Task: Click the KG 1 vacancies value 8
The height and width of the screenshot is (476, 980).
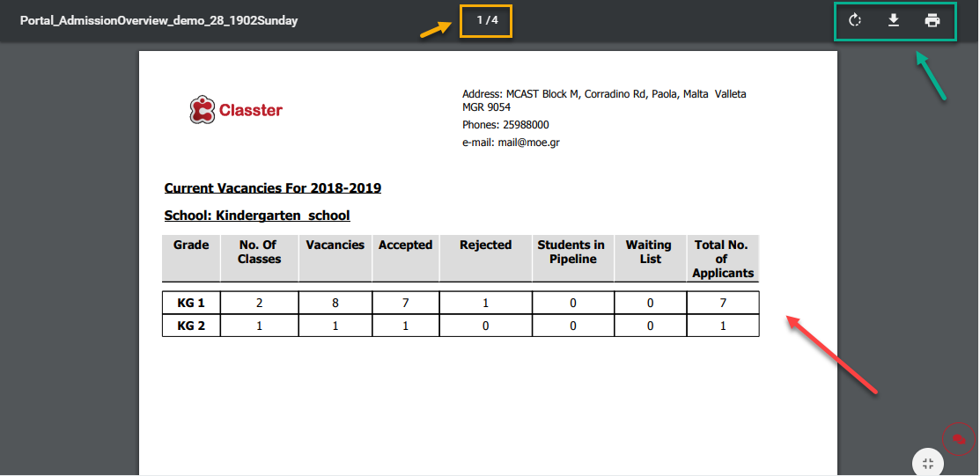Action: [335, 303]
